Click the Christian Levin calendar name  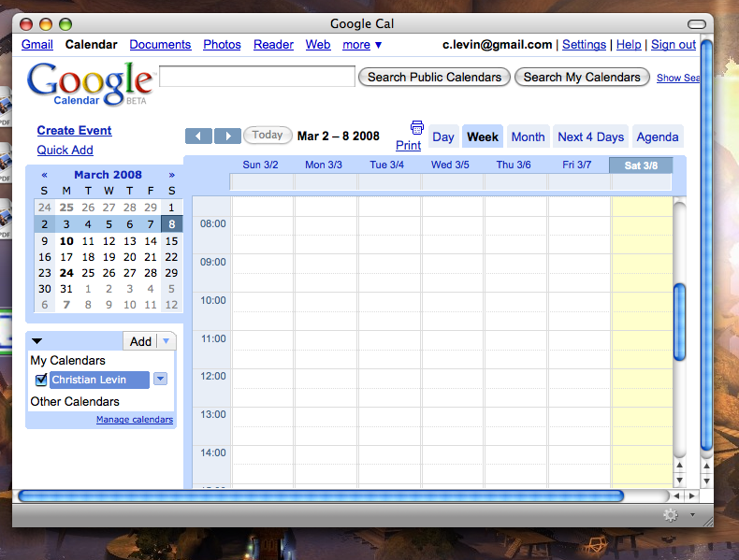pyautogui.click(x=99, y=380)
